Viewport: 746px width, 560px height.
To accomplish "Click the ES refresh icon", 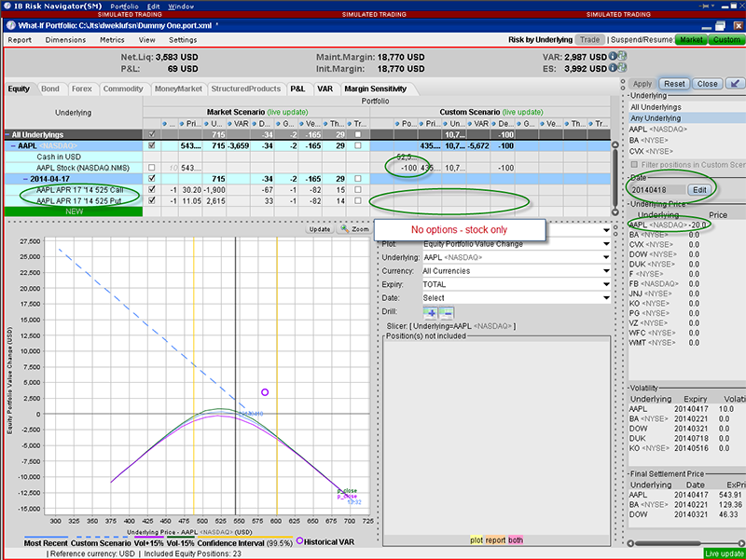I will click(622, 68).
